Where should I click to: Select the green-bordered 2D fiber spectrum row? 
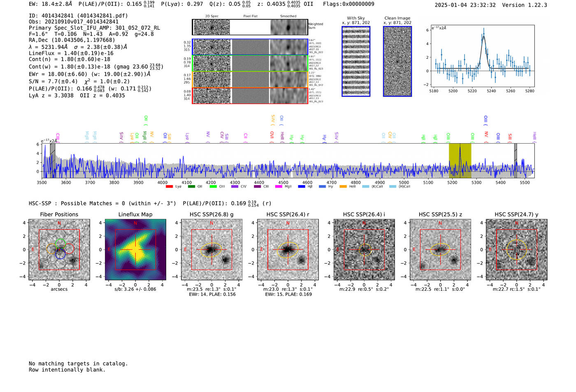[250, 63]
